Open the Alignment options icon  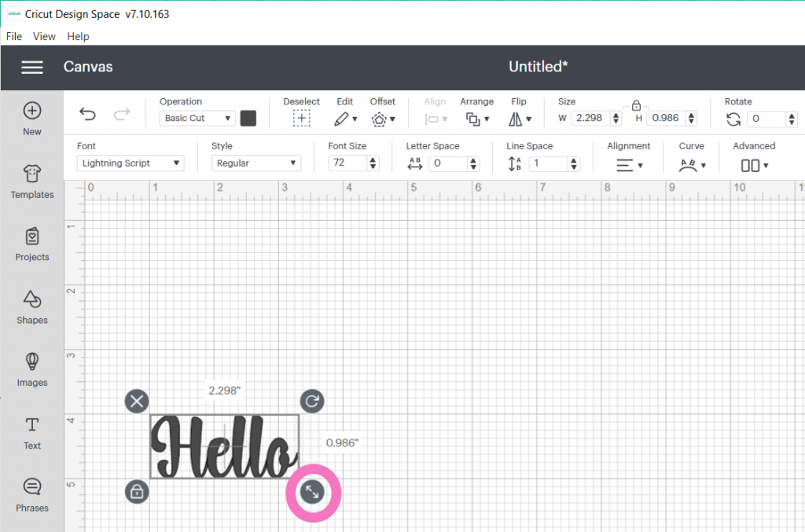click(x=624, y=165)
